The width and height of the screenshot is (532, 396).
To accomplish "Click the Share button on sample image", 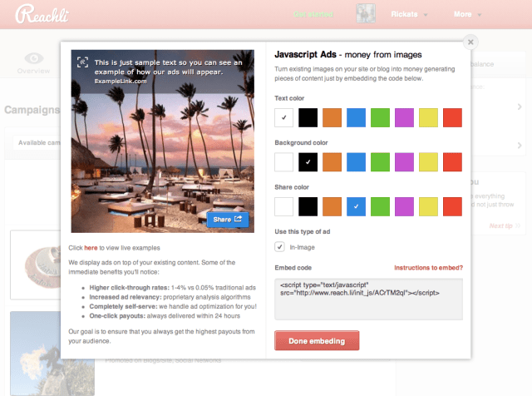I will click(228, 220).
